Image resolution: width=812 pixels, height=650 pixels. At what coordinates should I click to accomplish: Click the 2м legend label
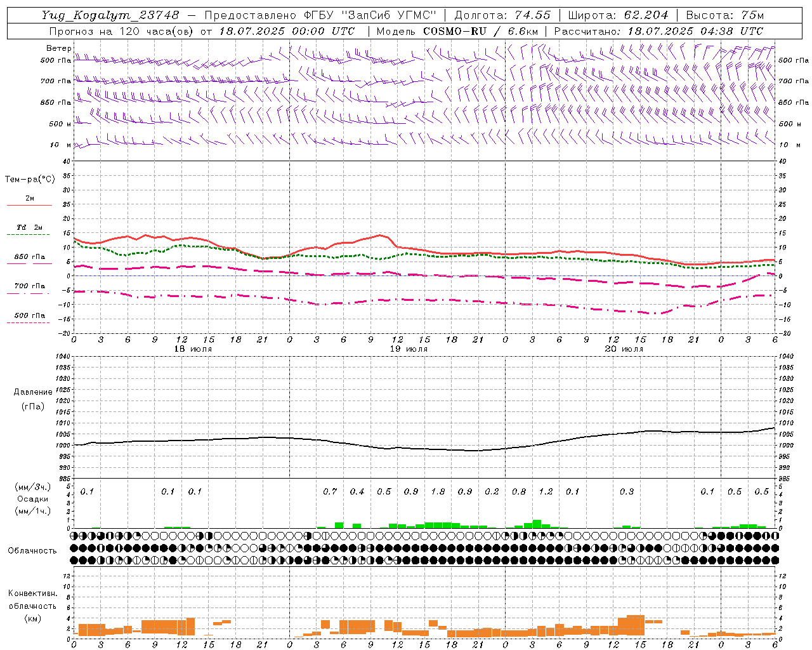click(30, 198)
